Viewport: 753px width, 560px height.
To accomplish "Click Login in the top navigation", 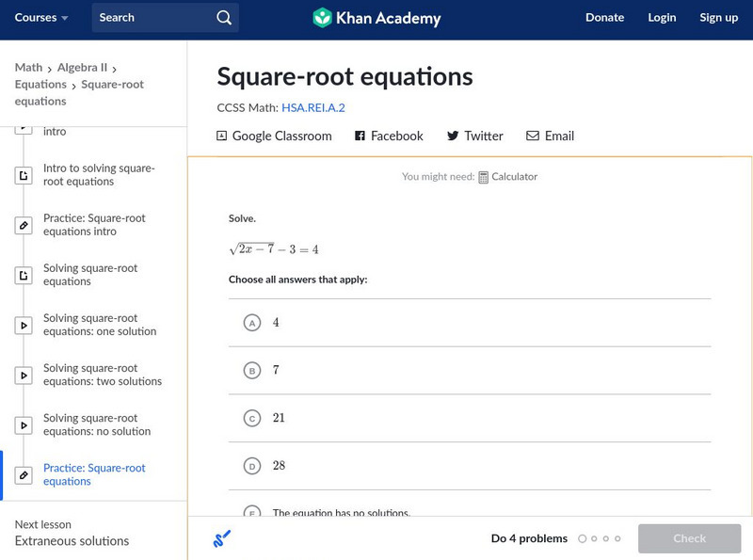I will (662, 17).
